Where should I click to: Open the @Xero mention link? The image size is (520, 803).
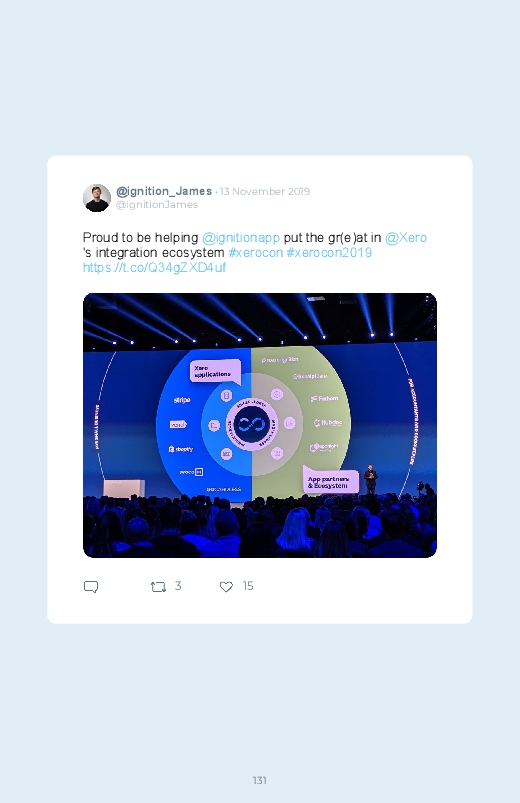click(x=406, y=238)
